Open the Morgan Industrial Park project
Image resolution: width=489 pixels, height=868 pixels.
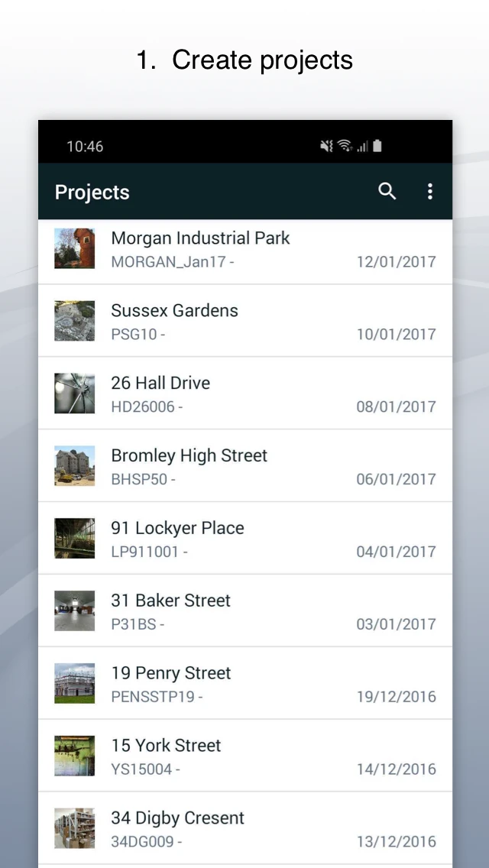pos(200,238)
